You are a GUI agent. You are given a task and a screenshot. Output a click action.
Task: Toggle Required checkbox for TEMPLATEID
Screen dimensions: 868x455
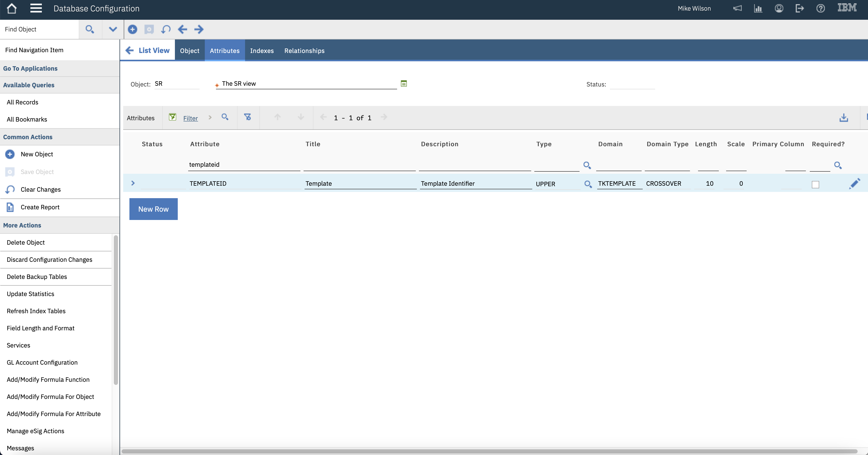pyautogui.click(x=815, y=184)
